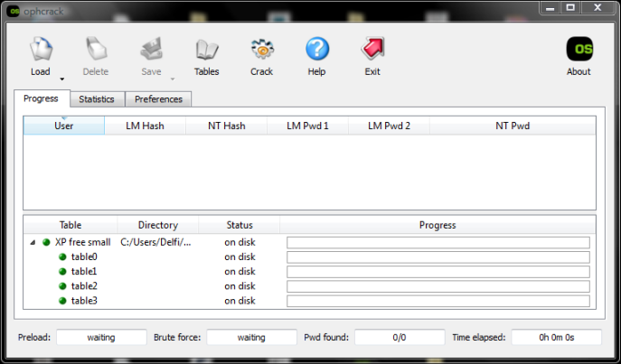Click green status dot beside table1
The image size is (621, 364).
pyautogui.click(x=62, y=271)
